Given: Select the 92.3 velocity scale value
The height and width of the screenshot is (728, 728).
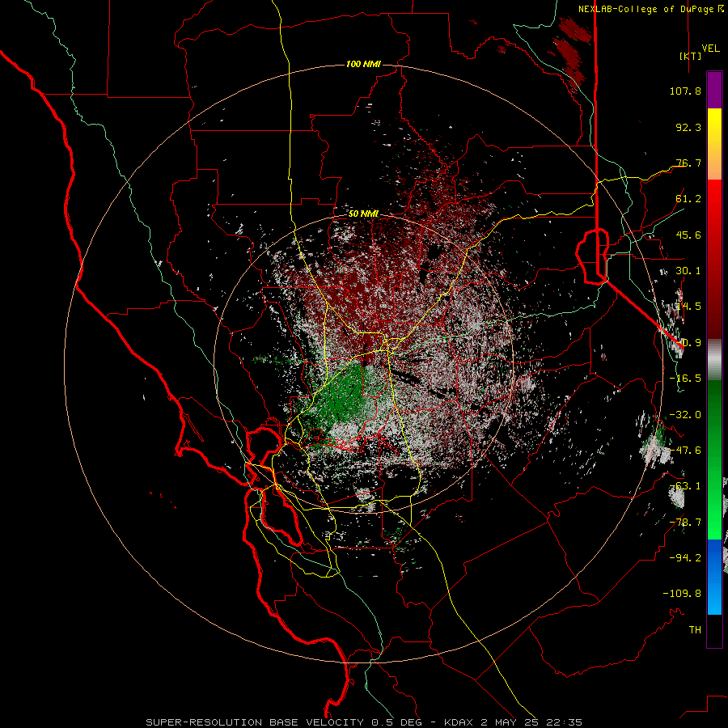Looking at the screenshot, I should pos(688,127).
